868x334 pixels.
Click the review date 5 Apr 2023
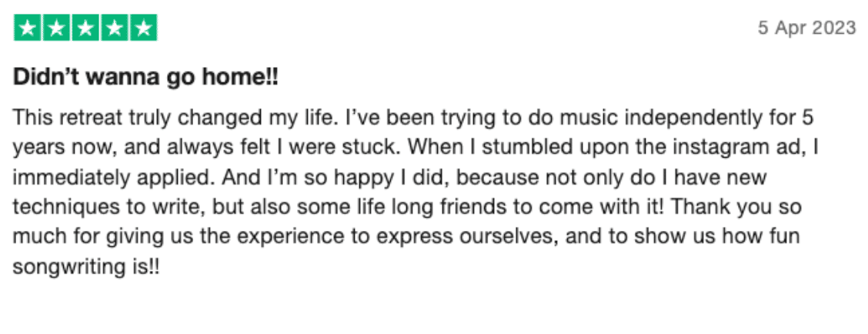point(806,28)
